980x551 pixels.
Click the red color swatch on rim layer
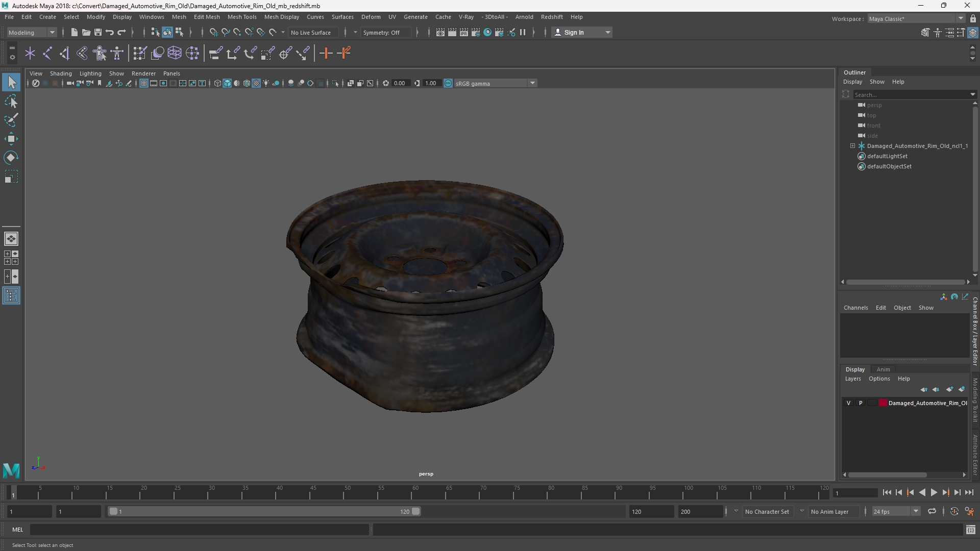pos(883,403)
